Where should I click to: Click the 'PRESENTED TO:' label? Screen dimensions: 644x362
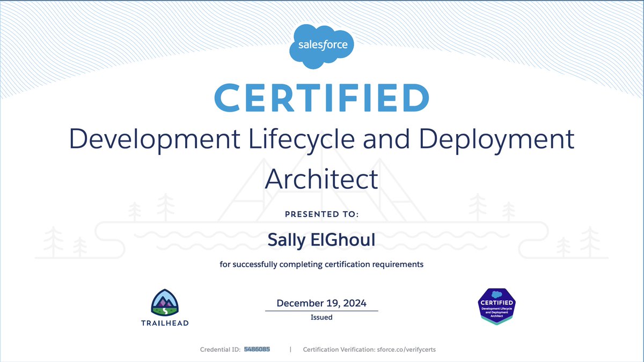[x=321, y=214]
